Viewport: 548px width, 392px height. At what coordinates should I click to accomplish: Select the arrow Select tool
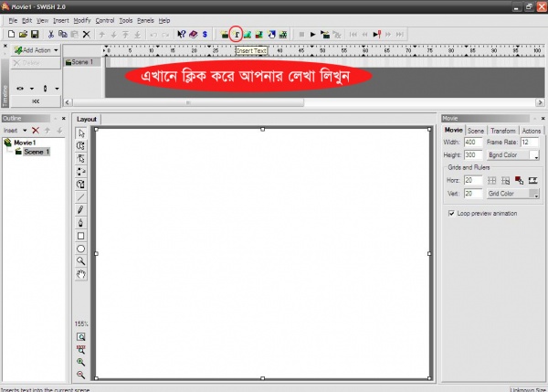pyautogui.click(x=81, y=133)
